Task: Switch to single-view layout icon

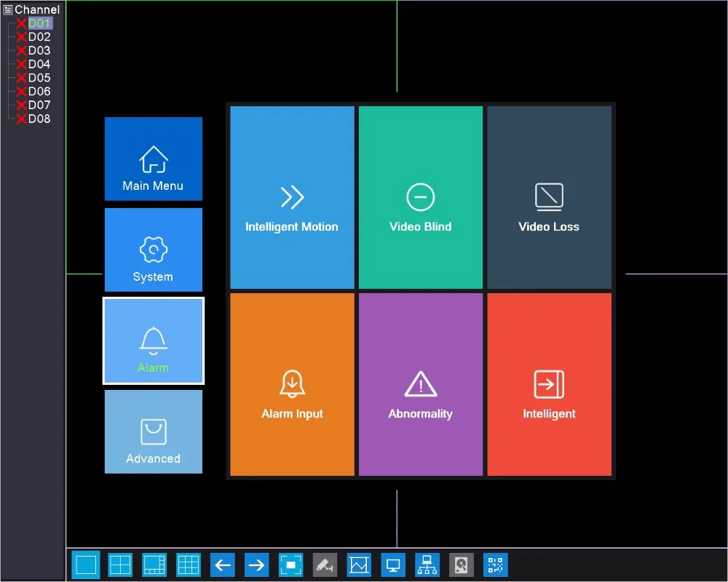Action: (86, 565)
